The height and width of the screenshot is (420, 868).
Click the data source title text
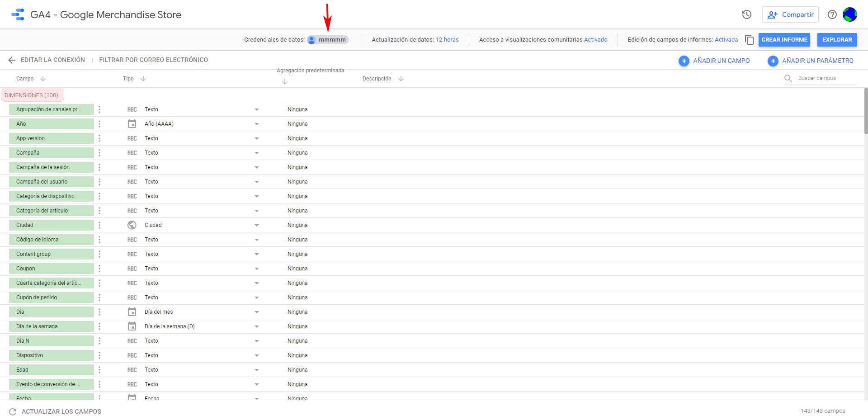[106, 14]
